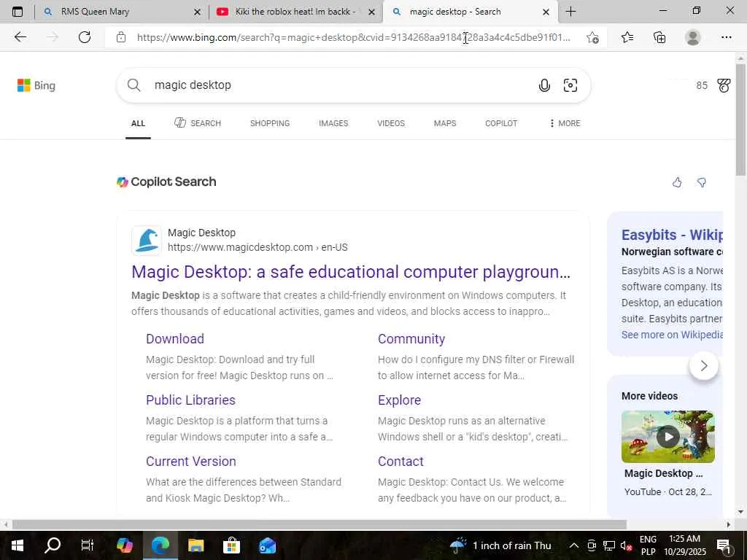Open the Windows Start menu
This screenshot has width=747, height=560.
(18, 545)
